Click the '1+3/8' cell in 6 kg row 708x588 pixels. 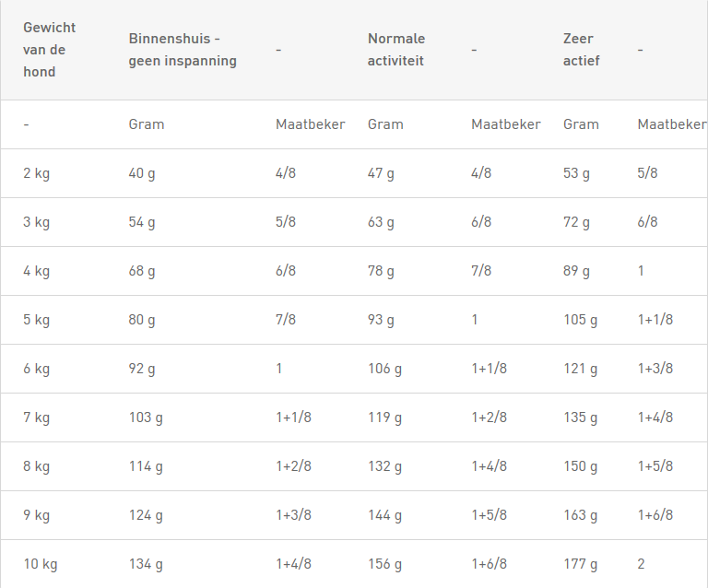(x=655, y=369)
